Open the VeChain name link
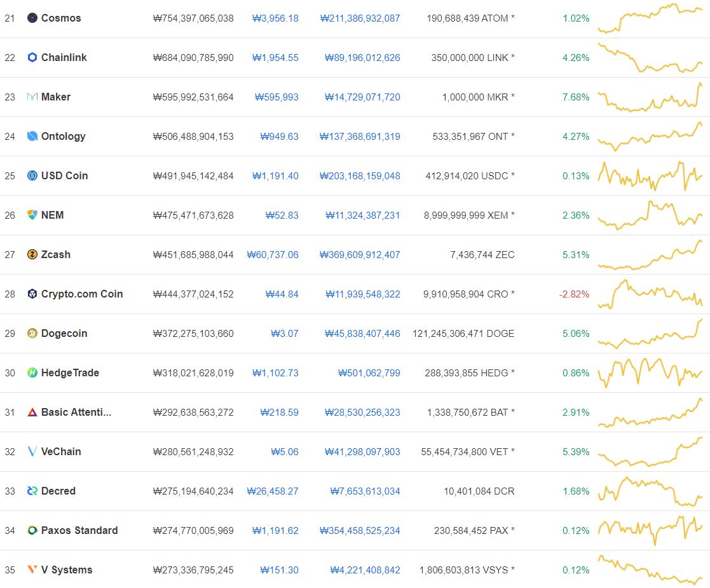The width and height of the screenshot is (710, 588). click(x=61, y=451)
